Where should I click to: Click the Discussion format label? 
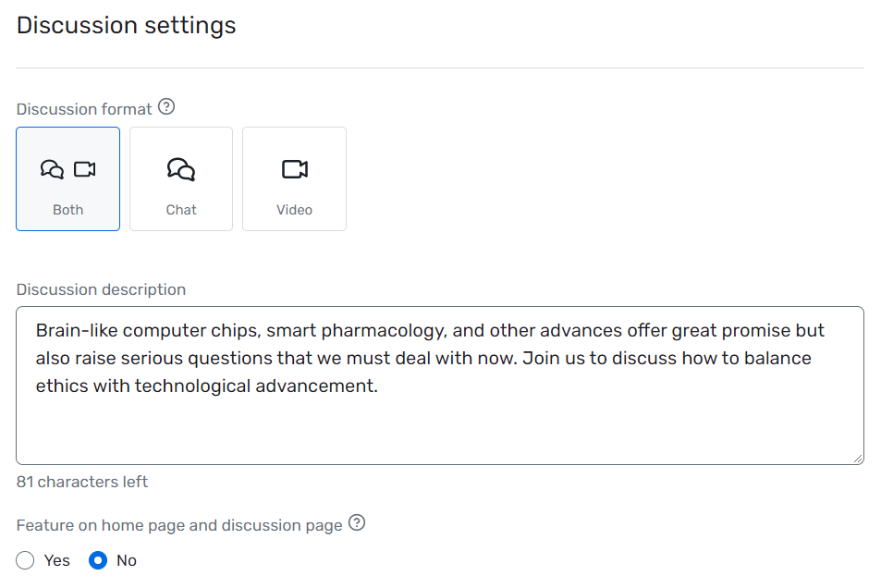[x=83, y=108]
